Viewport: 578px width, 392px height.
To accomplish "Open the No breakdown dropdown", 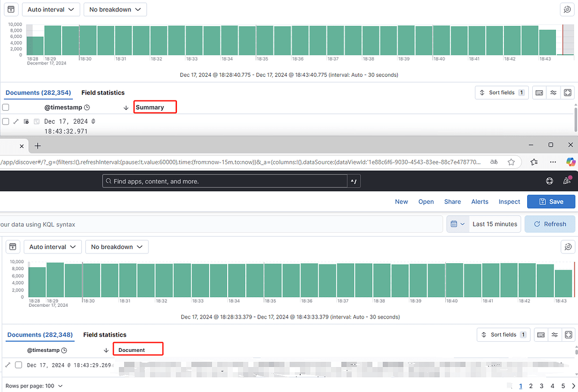I will click(x=117, y=246).
